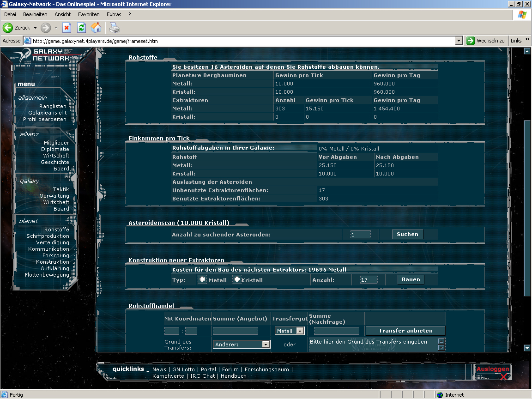Open the Extras menu
Image resolution: width=532 pixels, height=399 pixels.
(x=114, y=14)
